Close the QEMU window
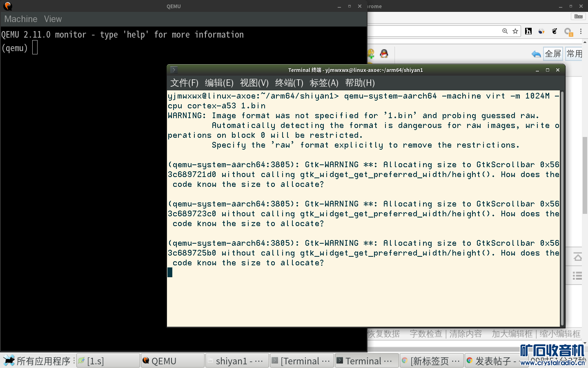Screen dimensions: 588x368 [360, 6]
